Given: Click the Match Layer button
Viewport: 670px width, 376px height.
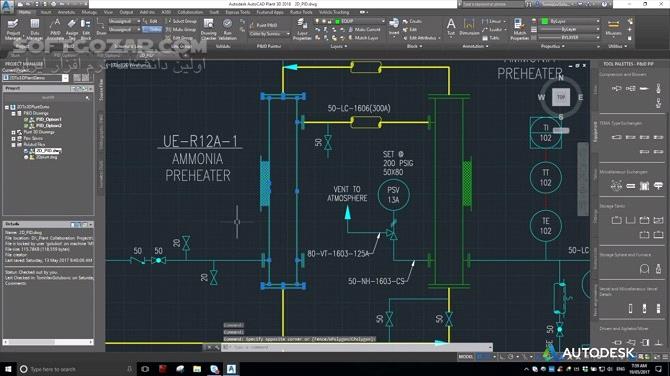Looking at the screenshot, I should [x=363, y=38].
